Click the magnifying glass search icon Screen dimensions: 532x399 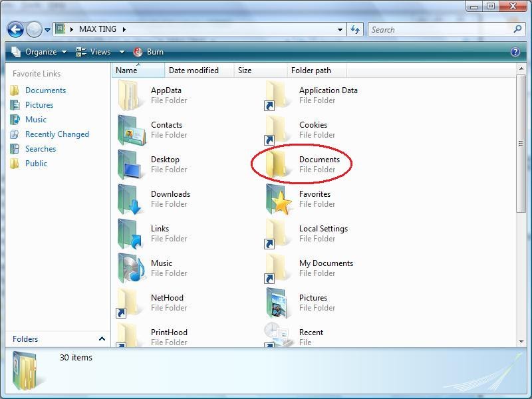pyautogui.click(x=517, y=29)
